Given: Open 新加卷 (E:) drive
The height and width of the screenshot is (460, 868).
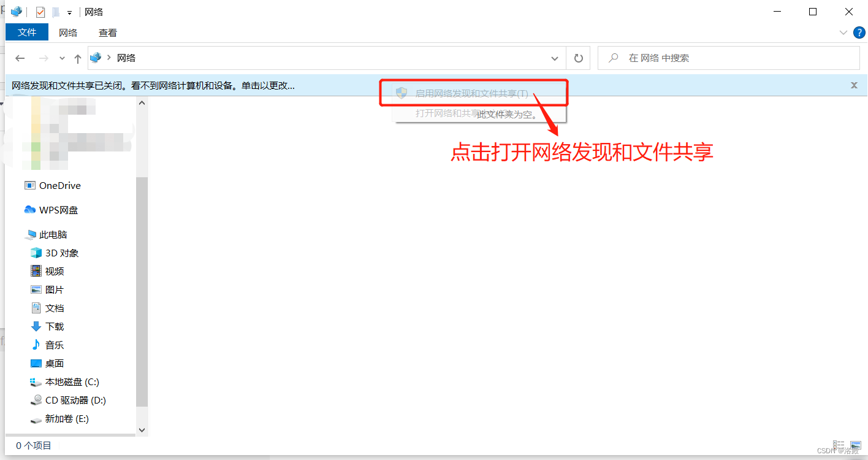Looking at the screenshot, I should pyautogui.click(x=67, y=419).
